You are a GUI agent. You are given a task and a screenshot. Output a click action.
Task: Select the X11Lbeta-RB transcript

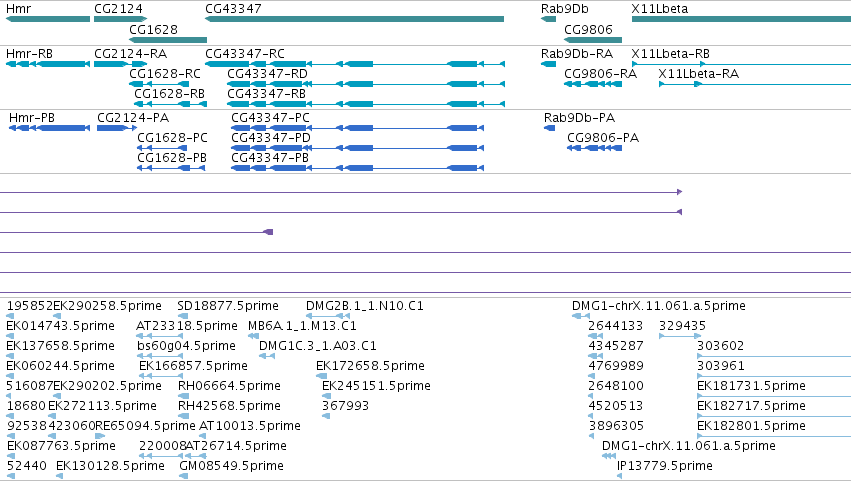click(741, 64)
